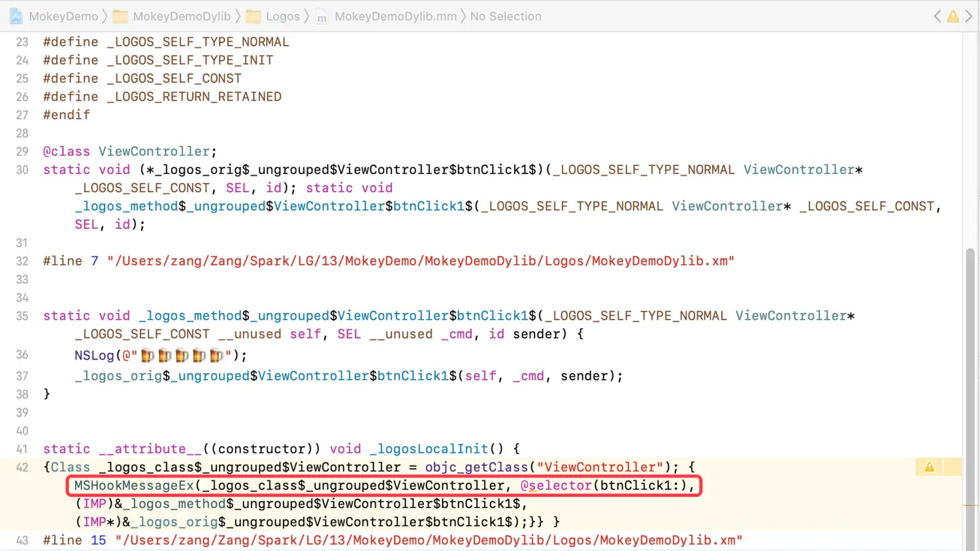Click the text _LOGOS_SELF_TYPE_INIT
Screen dimensions: 980x551
coord(190,60)
